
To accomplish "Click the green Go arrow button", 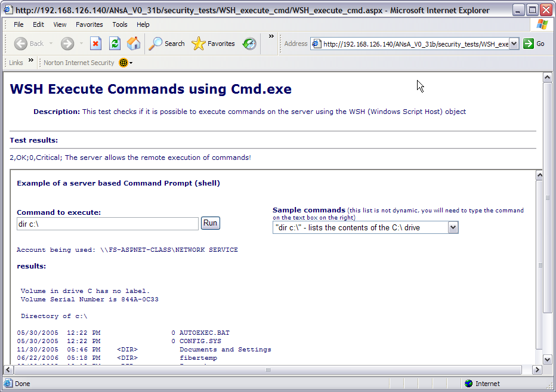I will point(529,44).
